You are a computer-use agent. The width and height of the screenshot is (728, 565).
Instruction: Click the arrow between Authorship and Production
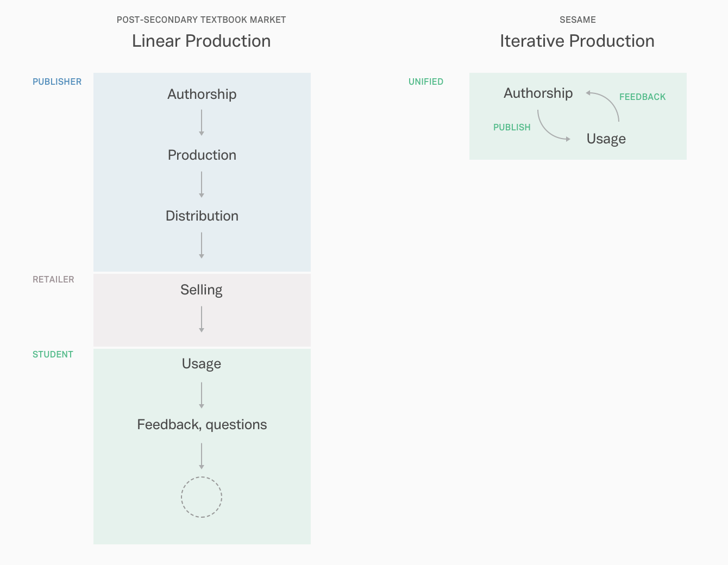point(202,123)
